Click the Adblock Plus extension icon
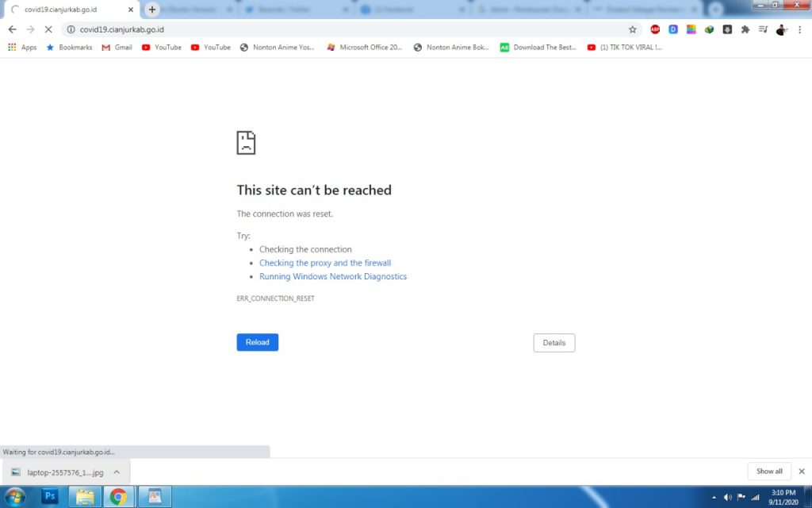 [x=655, y=29]
